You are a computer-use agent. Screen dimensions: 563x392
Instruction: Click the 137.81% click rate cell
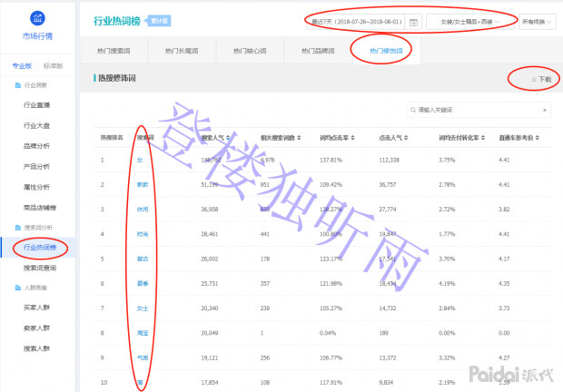point(331,160)
